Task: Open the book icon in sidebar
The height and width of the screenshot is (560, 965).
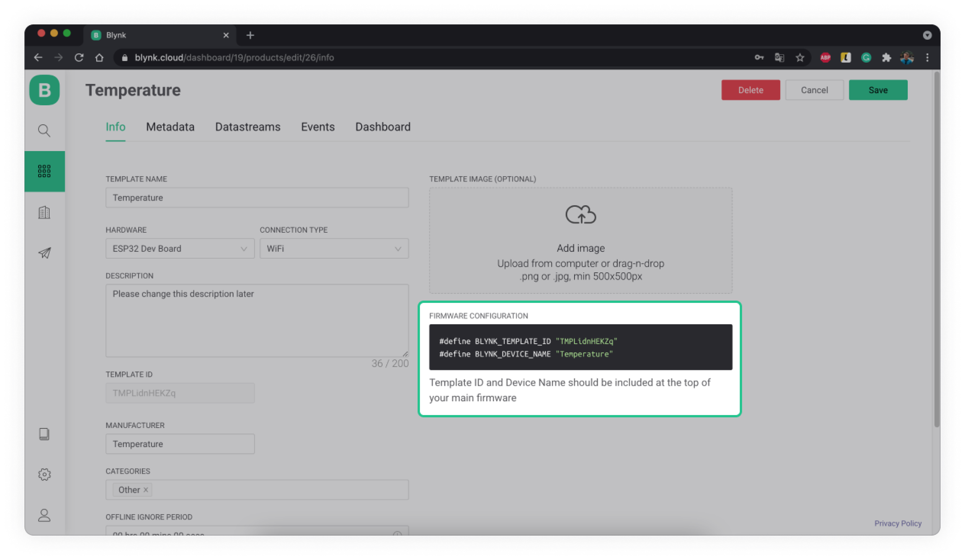Action: click(x=44, y=434)
